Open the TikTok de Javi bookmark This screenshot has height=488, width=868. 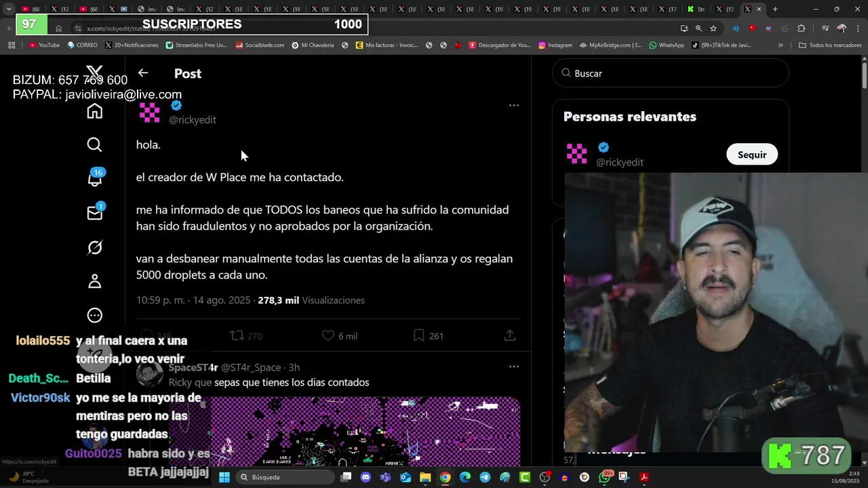[x=722, y=45]
